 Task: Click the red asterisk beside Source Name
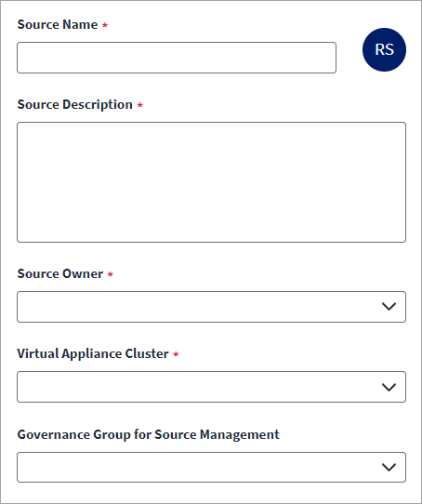click(105, 25)
